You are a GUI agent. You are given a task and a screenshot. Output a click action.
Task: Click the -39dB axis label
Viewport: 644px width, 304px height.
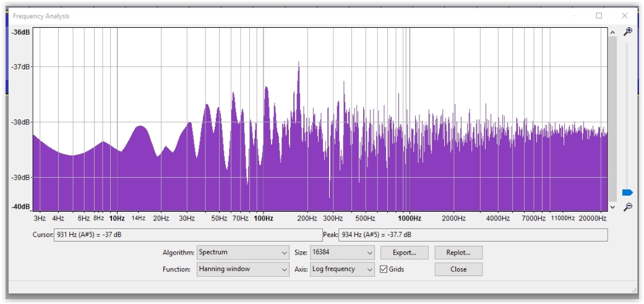click(20, 178)
